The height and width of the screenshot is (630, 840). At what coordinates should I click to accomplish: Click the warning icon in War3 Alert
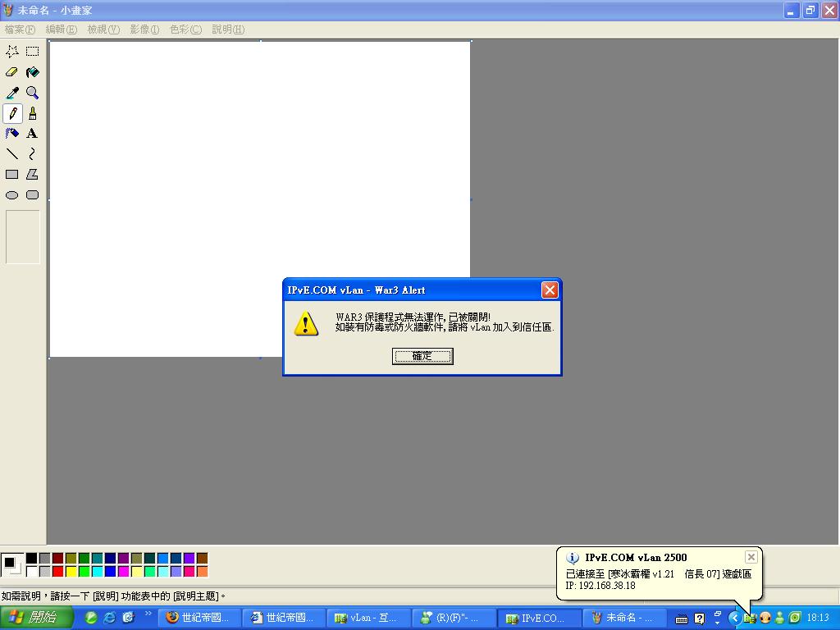306,323
